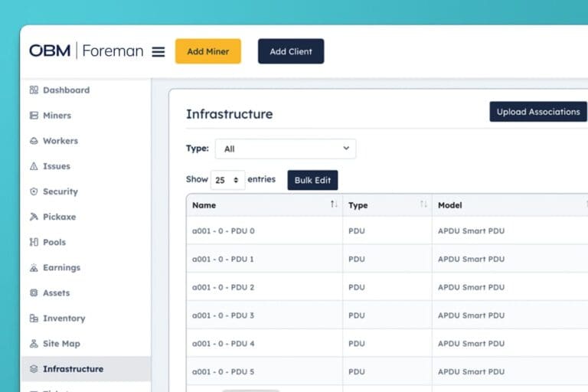Navigate to Inventory menu item
Viewport: 588px width, 392px height.
click(x=64, y=318)
